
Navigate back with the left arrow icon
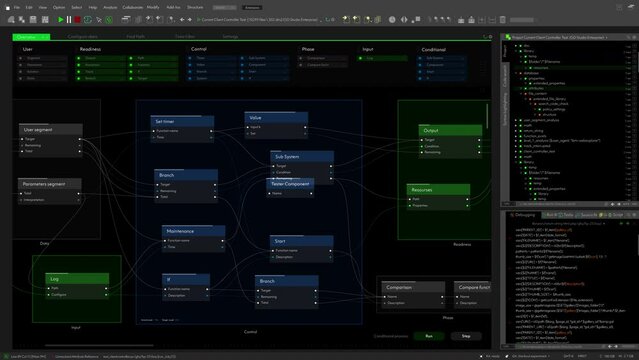pos(182,20)
